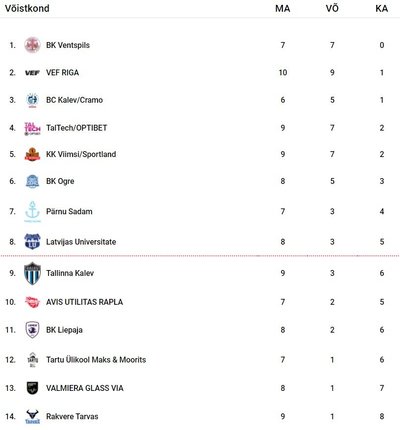Click the BK Ventspils team logo
Image resolution: width=400 pixels, height=430 pixels.
(32, 45)
